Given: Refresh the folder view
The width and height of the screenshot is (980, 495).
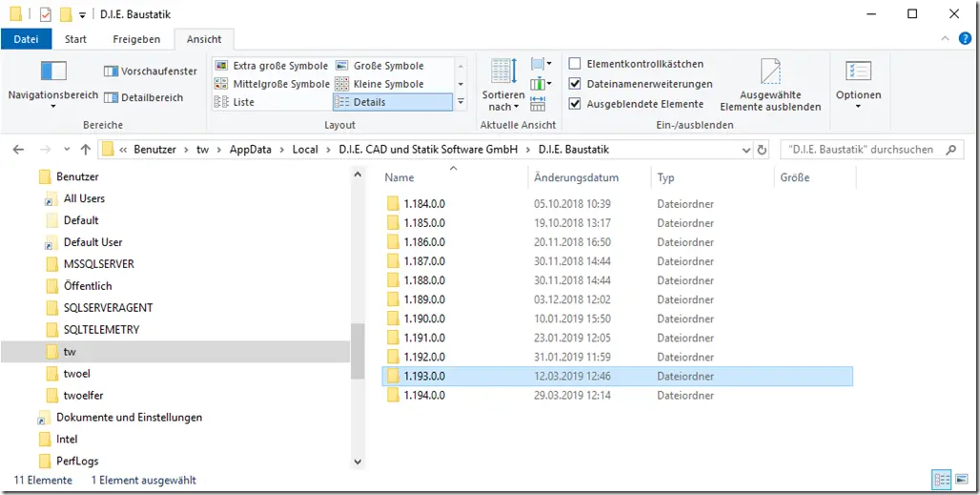Looking at the screenshot, I should pos(762,150).
